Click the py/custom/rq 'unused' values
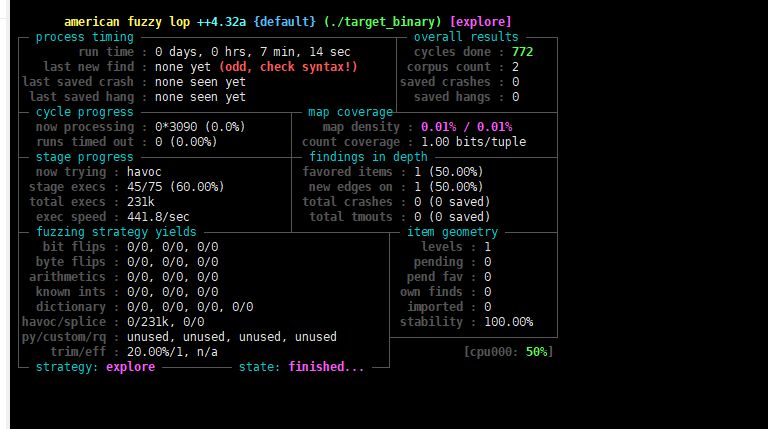 [x=232, y=337]
